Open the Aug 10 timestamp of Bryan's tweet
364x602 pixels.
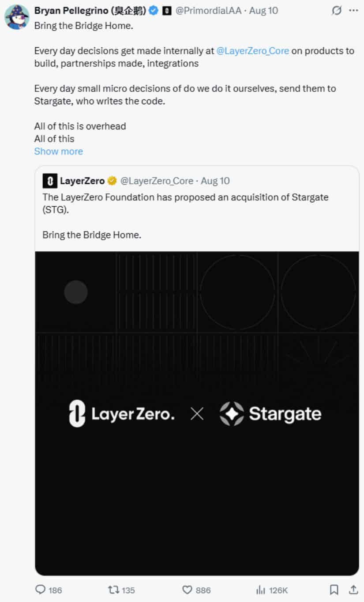[263, 11]
